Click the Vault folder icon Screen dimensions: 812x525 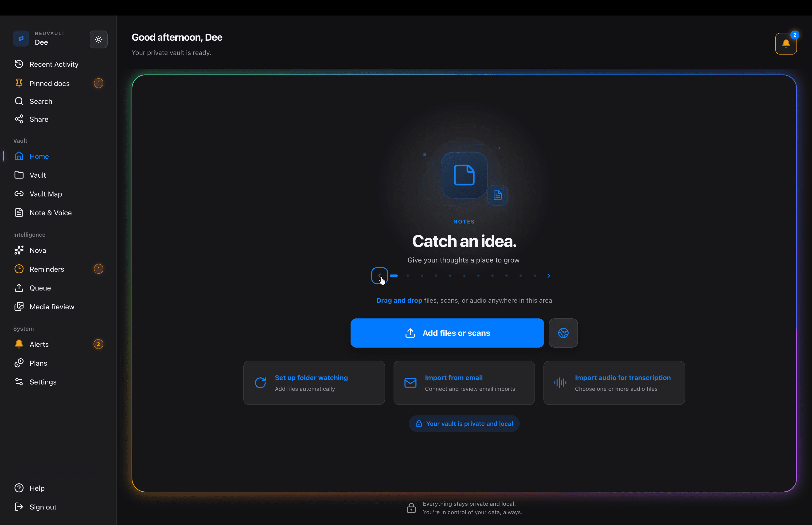coord(19,175)
